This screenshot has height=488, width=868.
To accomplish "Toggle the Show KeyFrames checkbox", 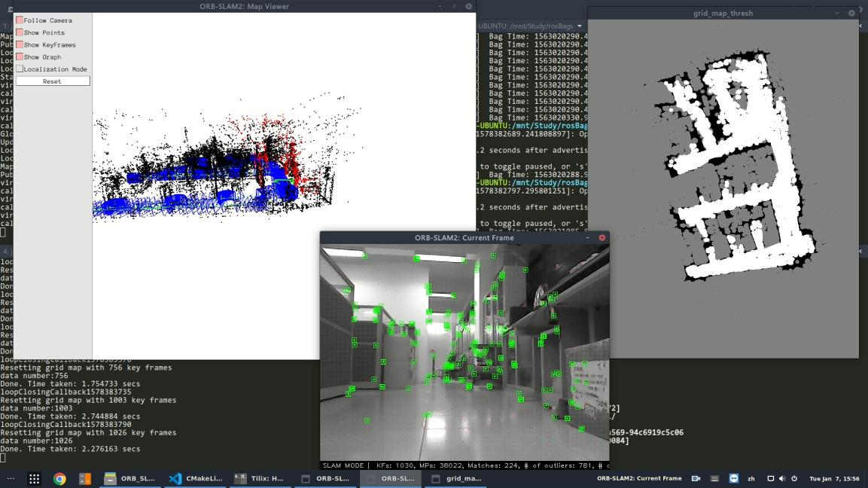I will (x=20, y=44).
